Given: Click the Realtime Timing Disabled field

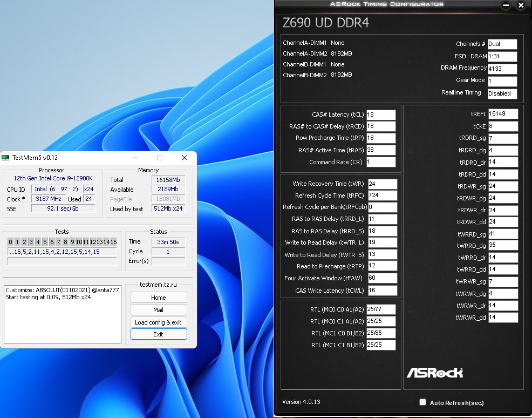Looking at the screenshot, I should click(x=502, y=93).
